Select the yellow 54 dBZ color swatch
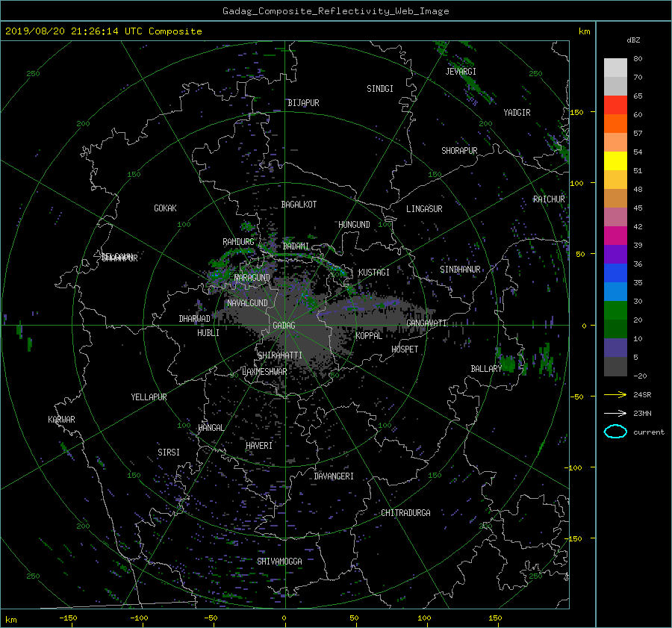The width and height of the screenshot is (672, 628). 615,161
